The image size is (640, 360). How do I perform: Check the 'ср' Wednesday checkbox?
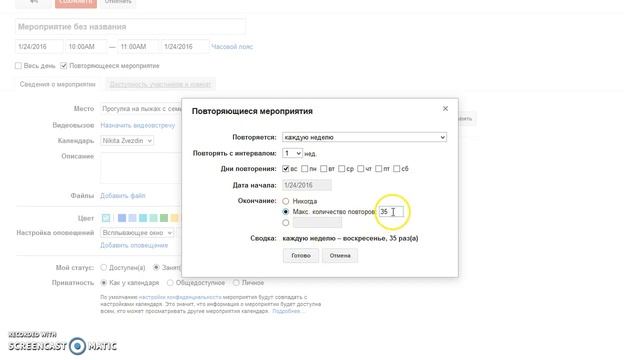[342, 169]
